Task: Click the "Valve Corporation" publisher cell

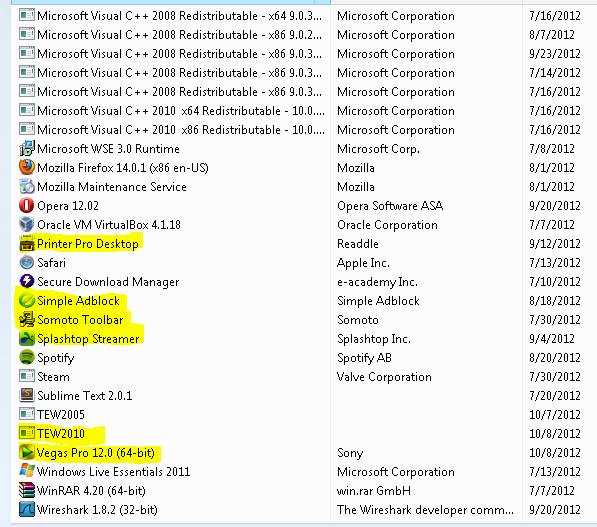Action: click(384, 377)
